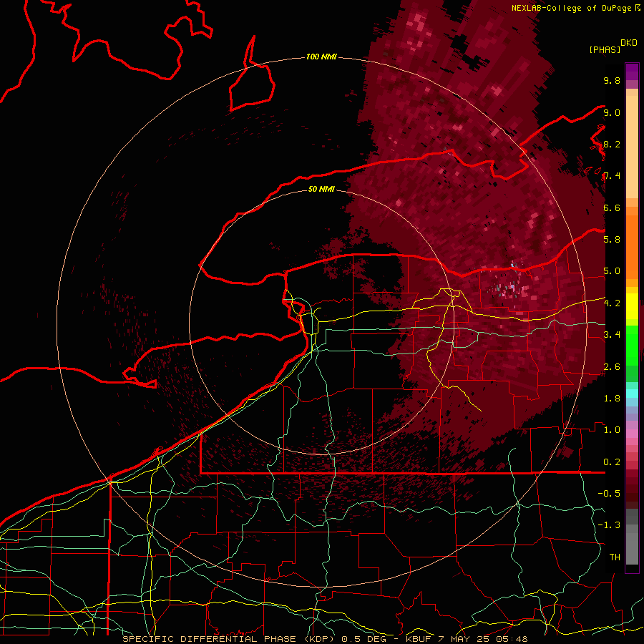This screenshot has height=644, width=644.
Task: Click the 1.8 scale label
Action: click(612, 399)
